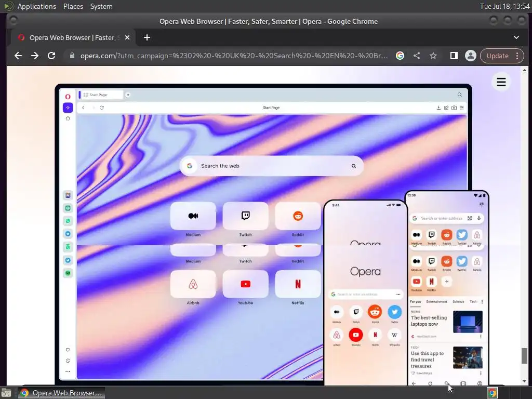Screen dimensions: 532x399
Task: Click Chrome's forward navigation arrow
Action: 35,56
